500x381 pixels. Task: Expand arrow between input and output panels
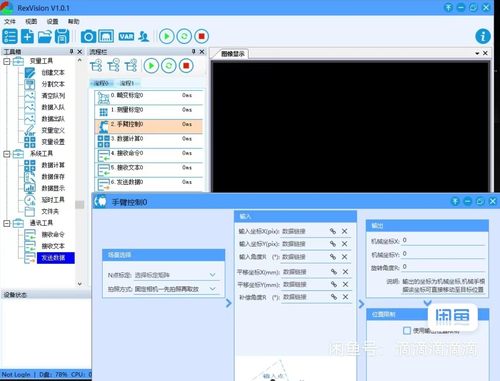[362, 304]
